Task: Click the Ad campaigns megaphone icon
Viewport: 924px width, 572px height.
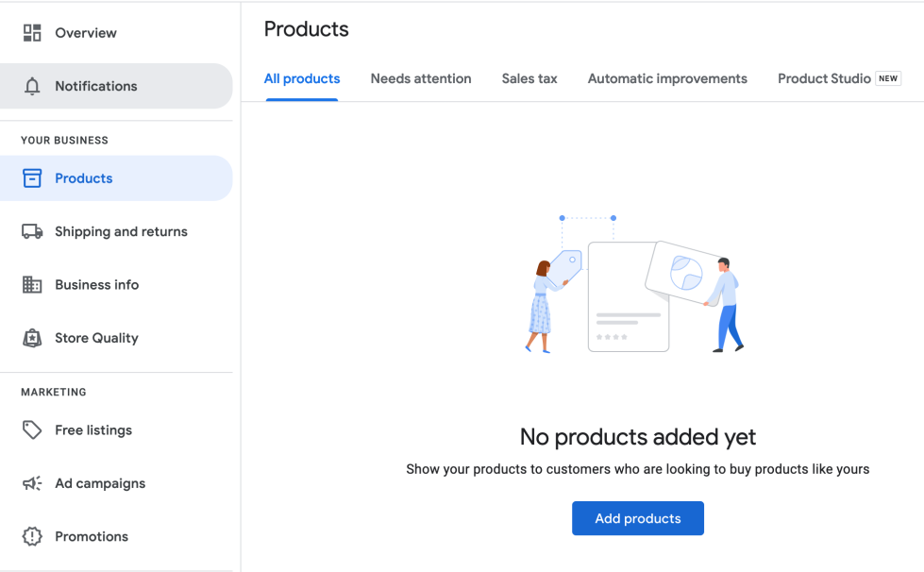Action: pos(32,483)
